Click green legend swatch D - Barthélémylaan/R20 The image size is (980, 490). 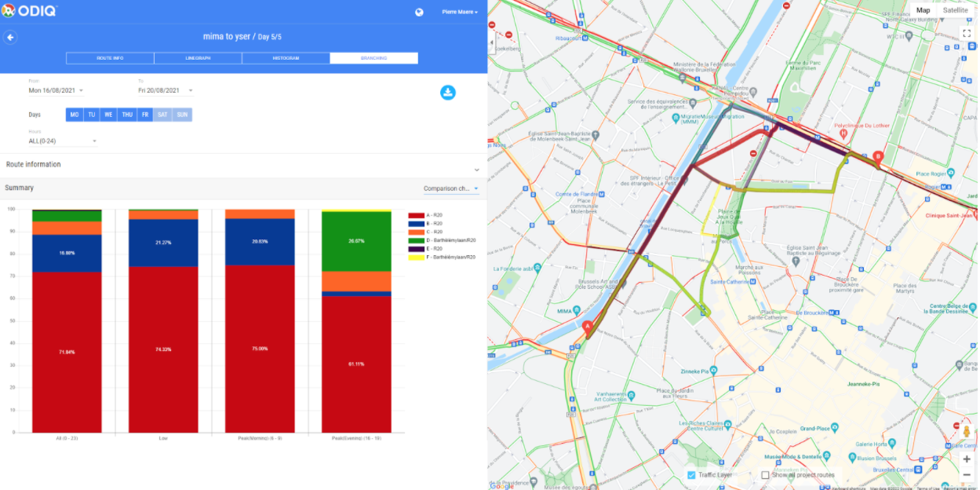pyautogui.click(x=416, y=240)
